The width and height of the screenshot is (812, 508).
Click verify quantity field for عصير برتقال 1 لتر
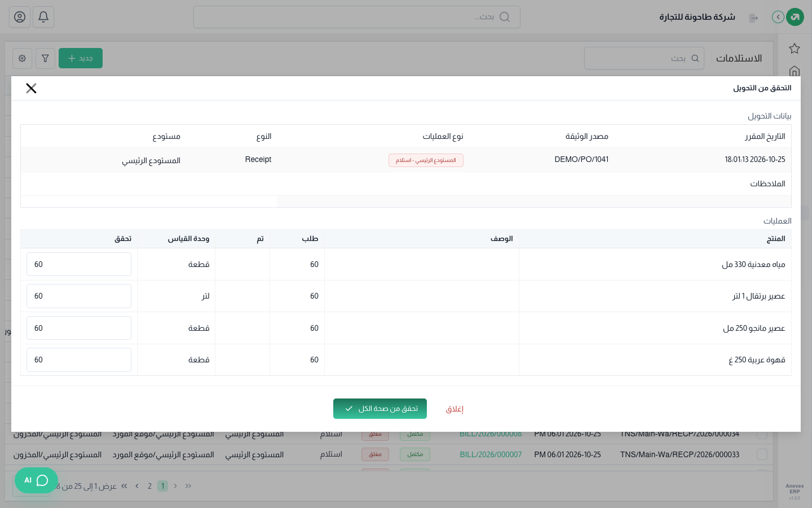tap(79, 296)
